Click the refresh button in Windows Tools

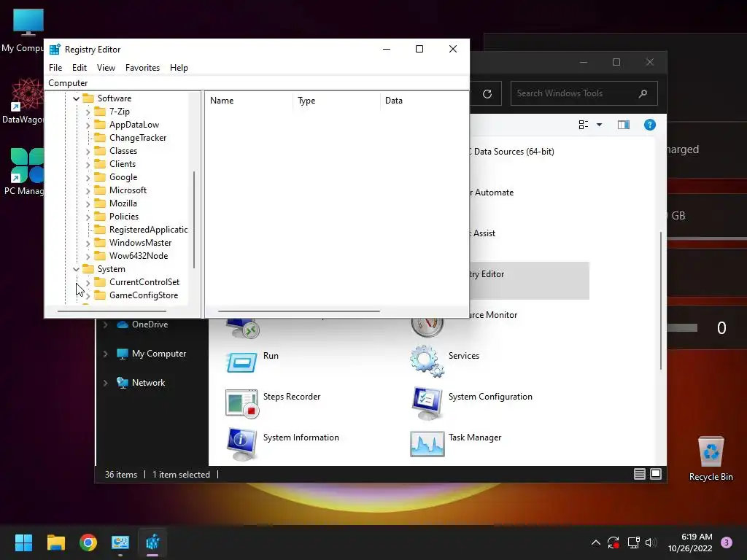(487, 94)
